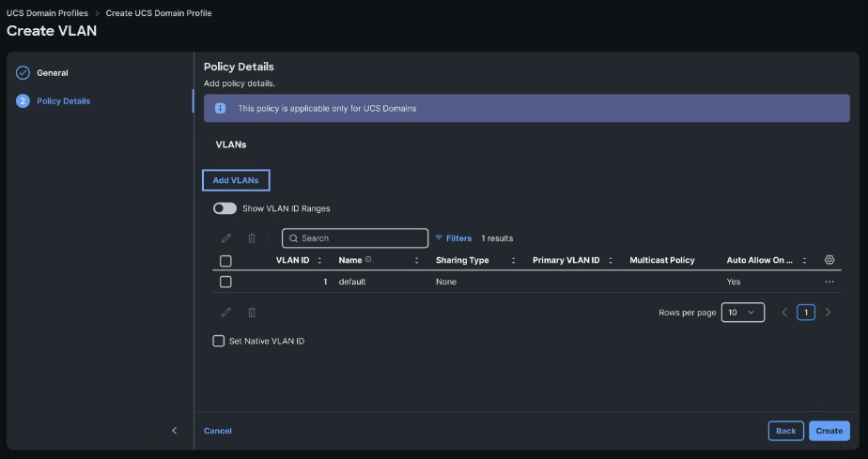Click the delete trash icon below the table
The image size is (868, 459).
point(252,313)
